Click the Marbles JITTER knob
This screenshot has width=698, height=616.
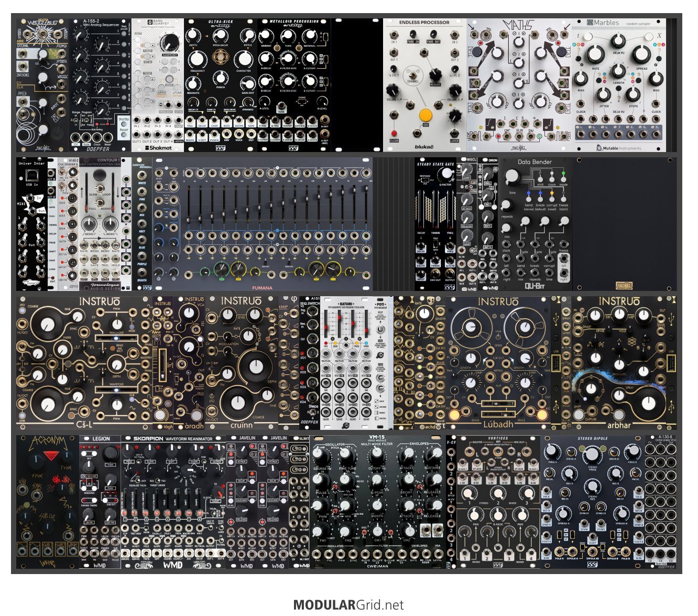[x=604, y=94]
